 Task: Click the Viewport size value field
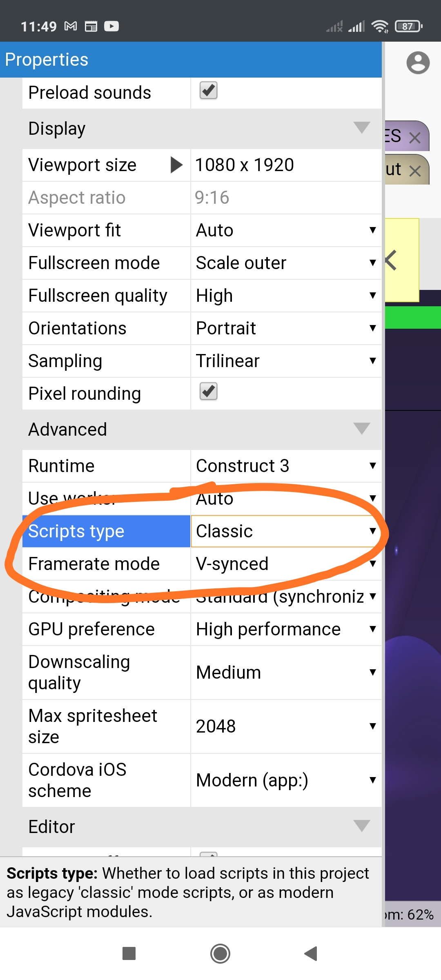(x=286, y=165)
